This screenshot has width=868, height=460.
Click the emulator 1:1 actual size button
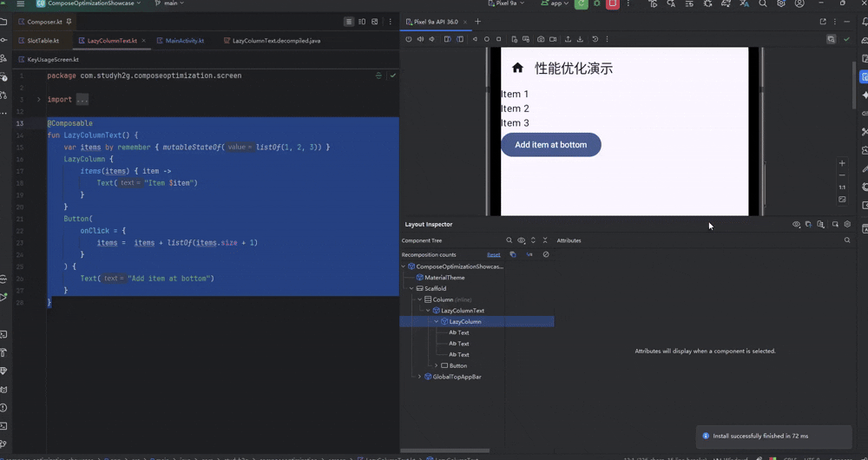[x=842, y=187]
